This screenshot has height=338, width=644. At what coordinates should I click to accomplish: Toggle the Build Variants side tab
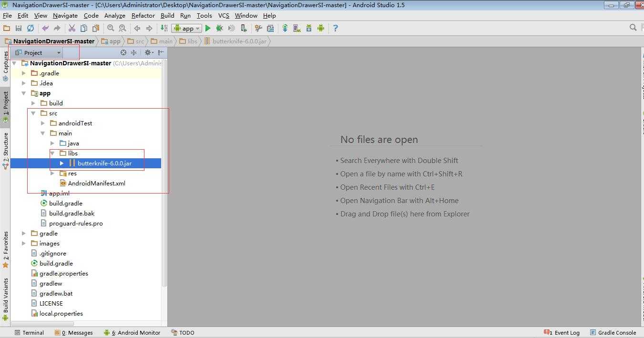5,299
